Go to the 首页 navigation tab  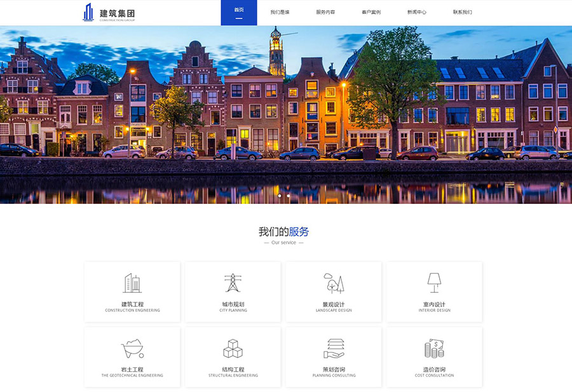(x=239, y=11)
